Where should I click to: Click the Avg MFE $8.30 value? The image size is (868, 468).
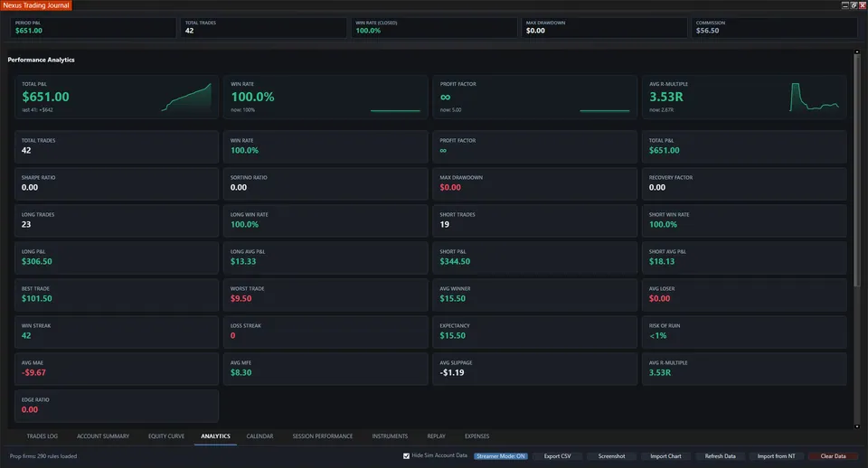pos(241,372)
